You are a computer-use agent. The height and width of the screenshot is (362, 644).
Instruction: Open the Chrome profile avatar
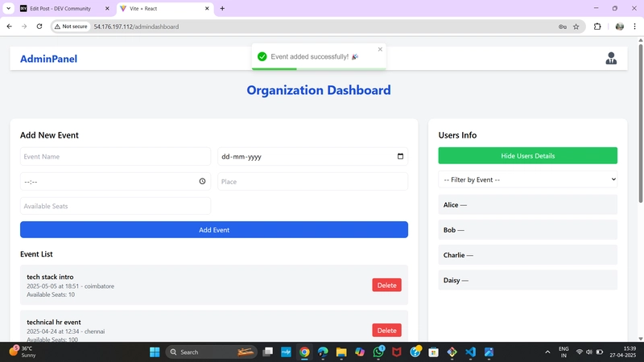coord(619,27)
